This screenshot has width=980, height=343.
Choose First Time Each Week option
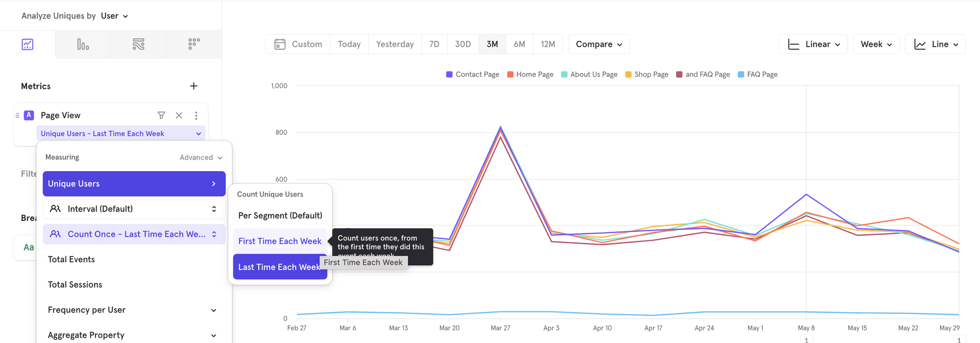coord(280,241)
